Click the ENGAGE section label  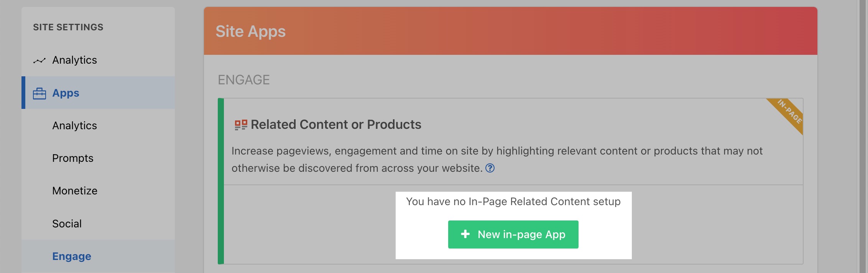[244, 80]
